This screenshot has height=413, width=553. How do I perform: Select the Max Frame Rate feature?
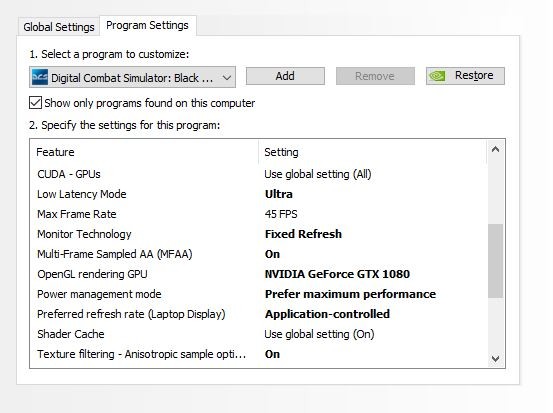(x=77, y=214)
